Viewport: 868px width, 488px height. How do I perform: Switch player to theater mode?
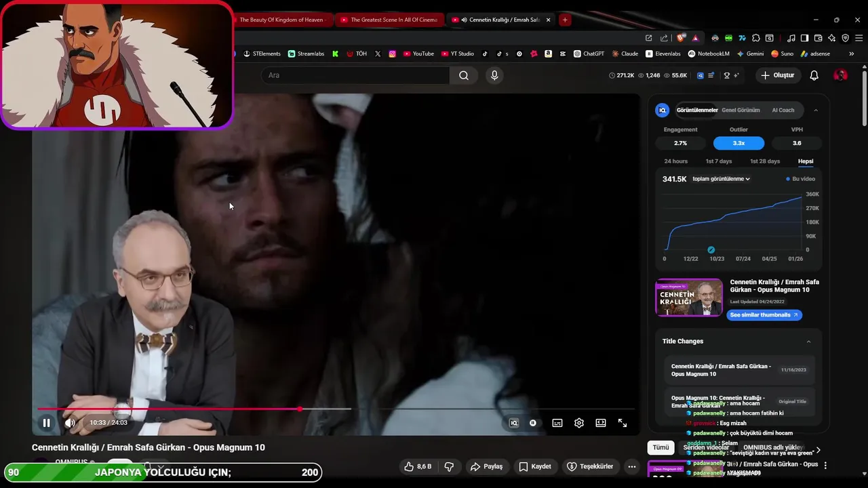(x=601, y=423)
